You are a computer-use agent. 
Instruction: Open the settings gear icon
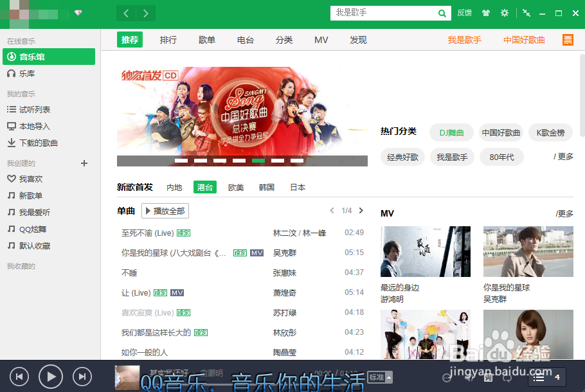505,12
